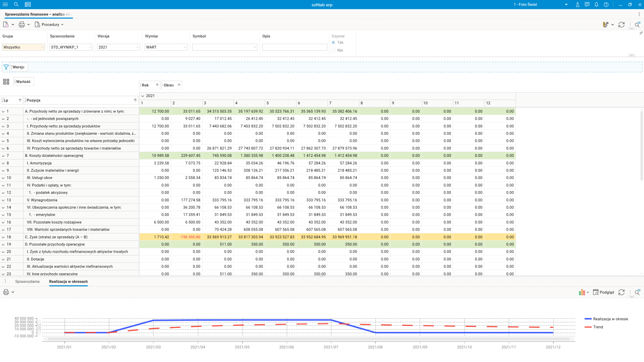Switch to the Sprawozdania tab
This screenshot has height=362, width=644.
27,282
